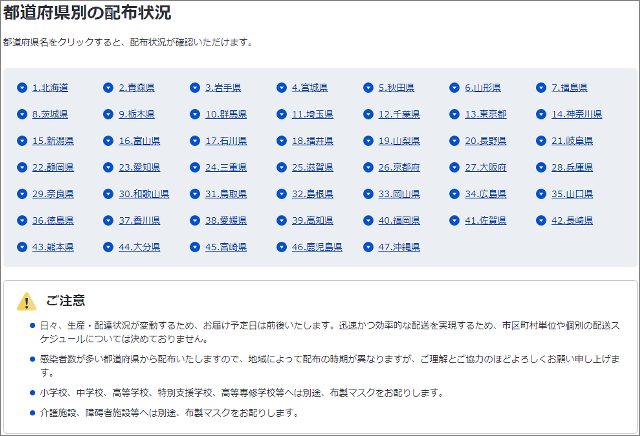The image size is (640, 436).
Task: Click the arrow icon next to 43.熊本県
Action: [22, 246]
